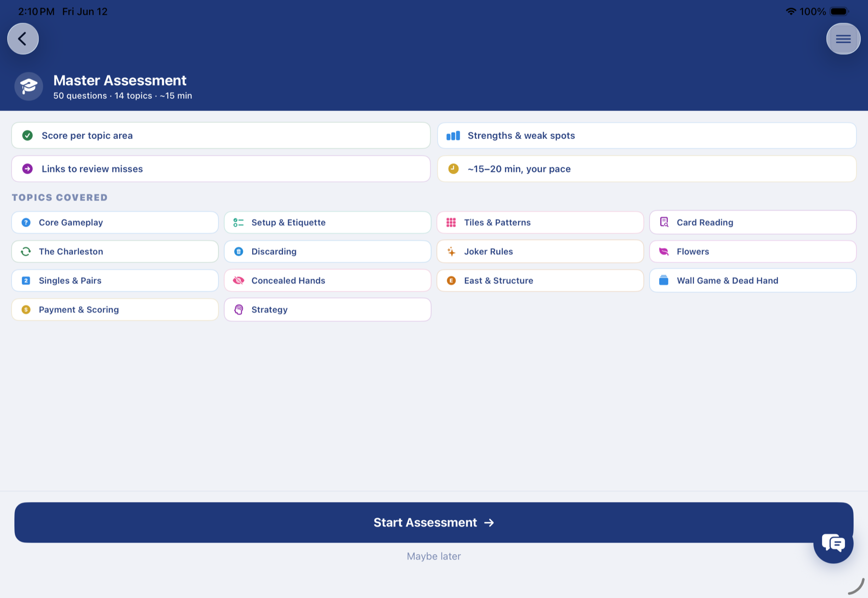Open the chat support bubble
The width and height of the screenshot is (868, 598).
coord(833,544)
